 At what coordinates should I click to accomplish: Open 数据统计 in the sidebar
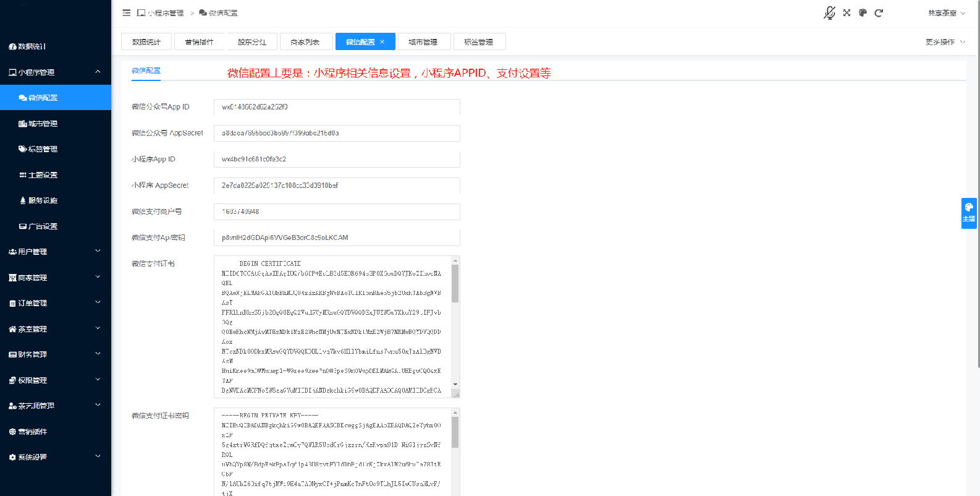point(56,46)
